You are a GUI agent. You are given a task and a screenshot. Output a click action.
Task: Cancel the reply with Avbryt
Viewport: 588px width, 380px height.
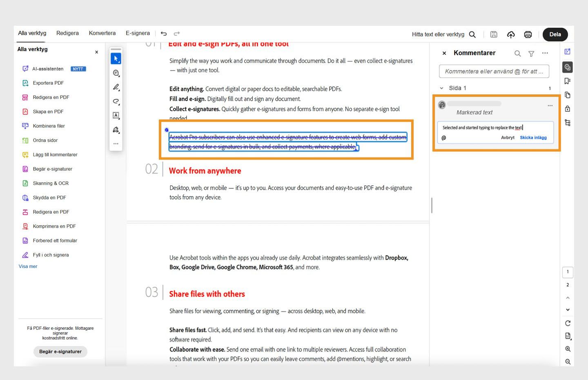tap(508, 138)
